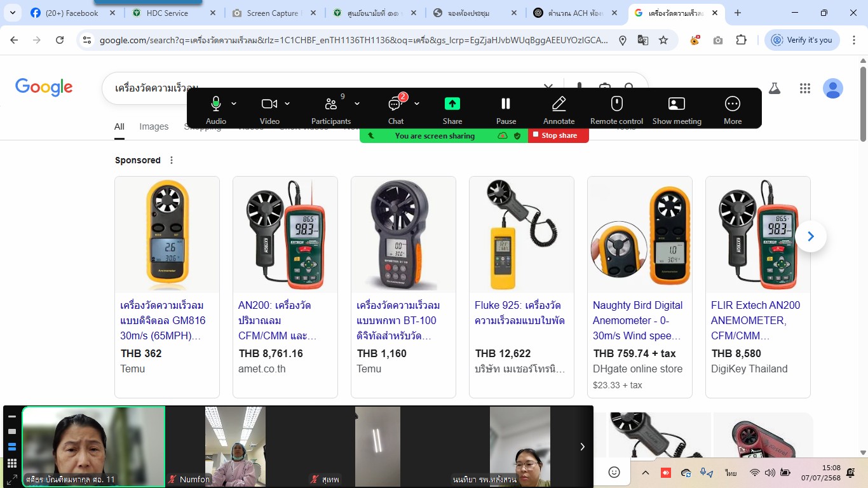The image size is (868, 488).
Task: Toggle camera with the Video button
Action: [269, 104]
